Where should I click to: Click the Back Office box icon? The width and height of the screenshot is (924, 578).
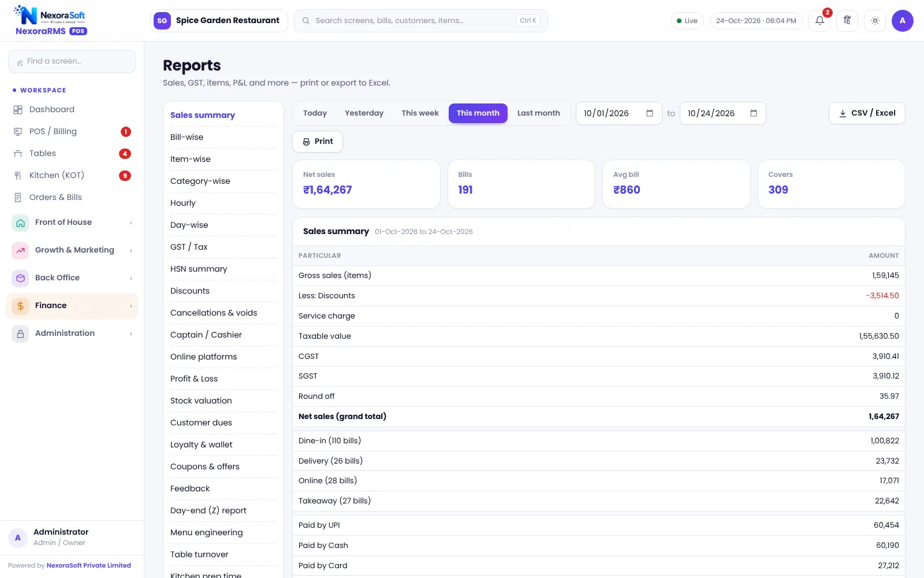click(x=20, y=278)
